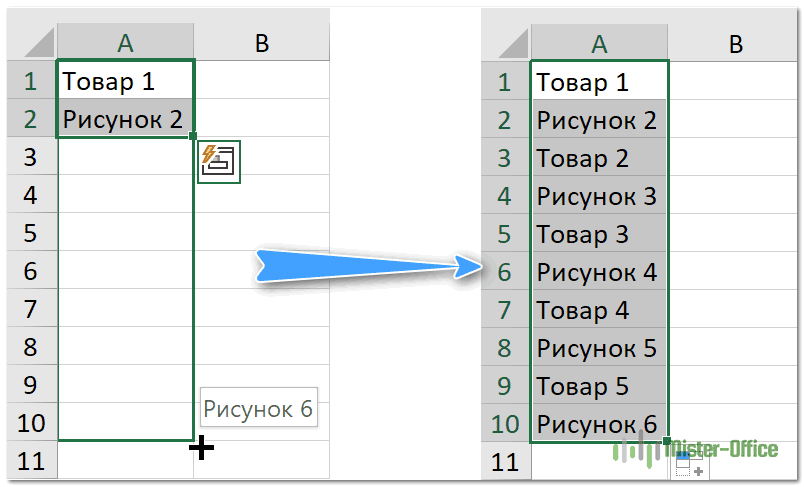The width and height of the screenshot is (804, 487).
Task: Select row 11 header in left sheet
Action: pos(31,461)
